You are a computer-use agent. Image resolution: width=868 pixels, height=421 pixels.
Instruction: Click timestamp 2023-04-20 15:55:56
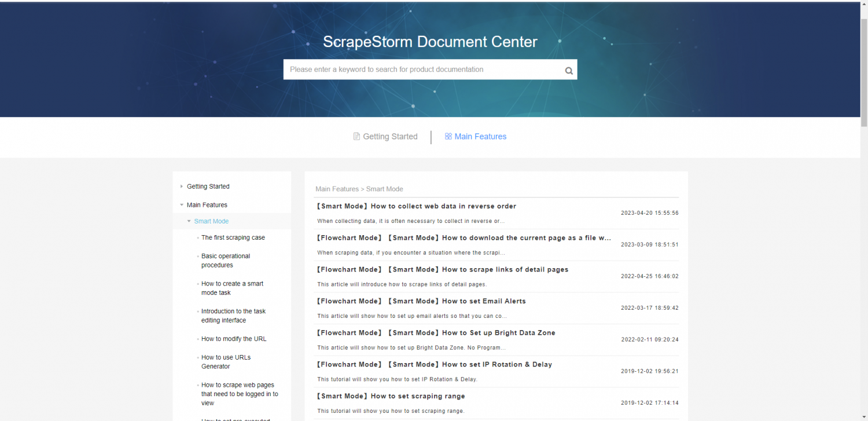[x=650, y=213]
